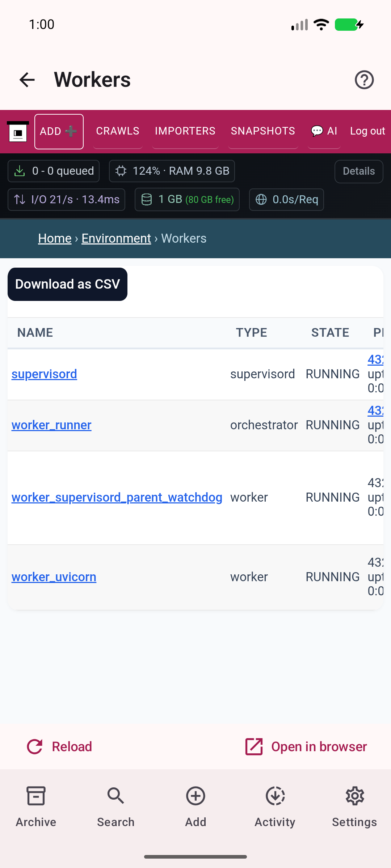
Task: Tap the 1 GB disk storage badge
Action: point(187,200)
